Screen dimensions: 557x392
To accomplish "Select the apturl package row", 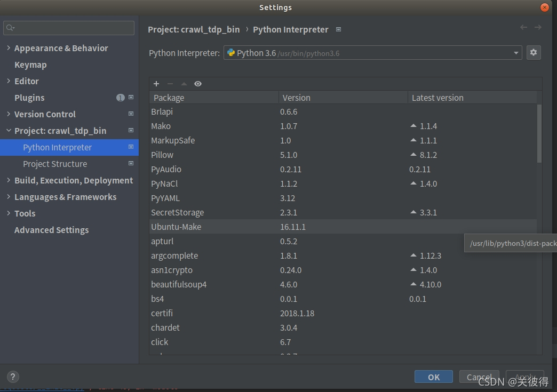I will coord(343,241).
